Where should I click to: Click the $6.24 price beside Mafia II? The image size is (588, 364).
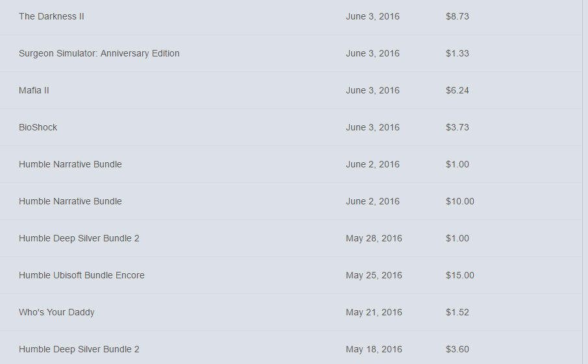(457, 90)
